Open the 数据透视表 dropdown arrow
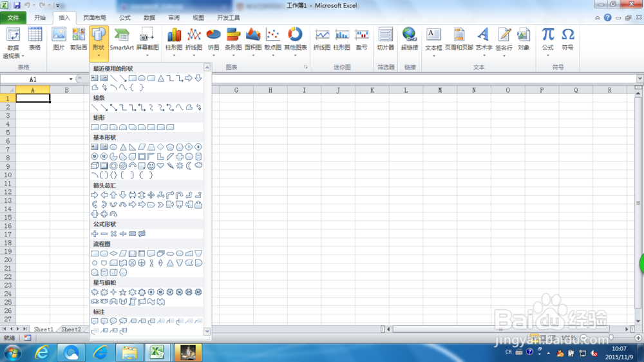 tap(23, 56)
